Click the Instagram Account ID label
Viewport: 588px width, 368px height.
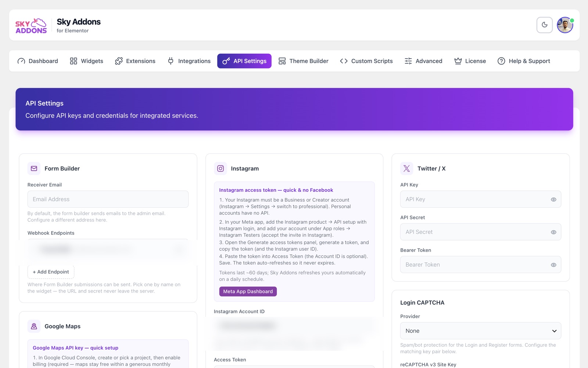(239, 311)
